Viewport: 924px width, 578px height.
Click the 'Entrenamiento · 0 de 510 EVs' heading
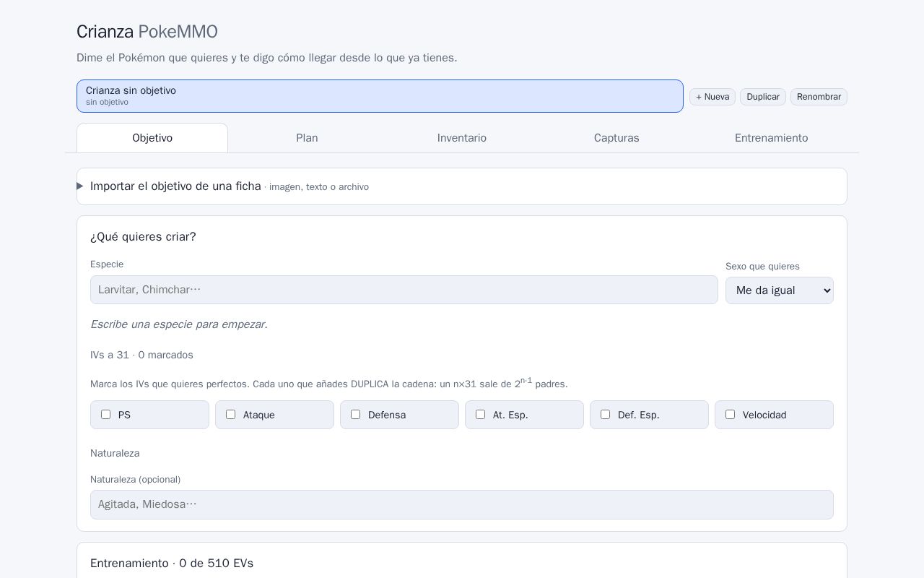172,564
